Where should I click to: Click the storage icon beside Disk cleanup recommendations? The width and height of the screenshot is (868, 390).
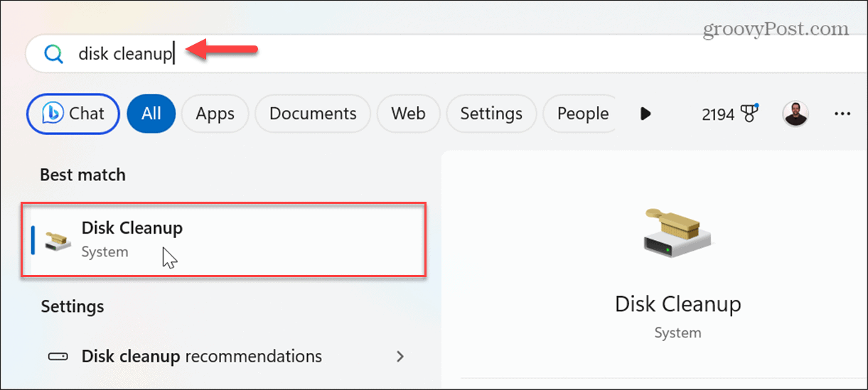pos(58,356)
